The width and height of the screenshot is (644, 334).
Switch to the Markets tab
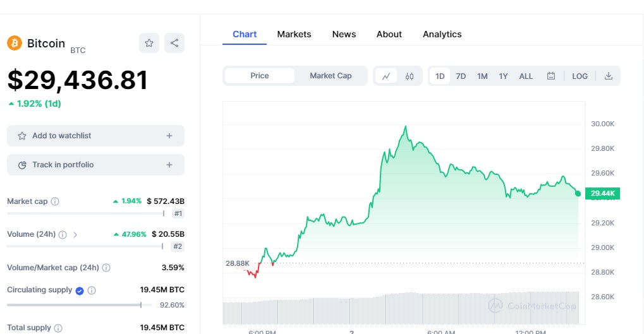tap(294, 35)
